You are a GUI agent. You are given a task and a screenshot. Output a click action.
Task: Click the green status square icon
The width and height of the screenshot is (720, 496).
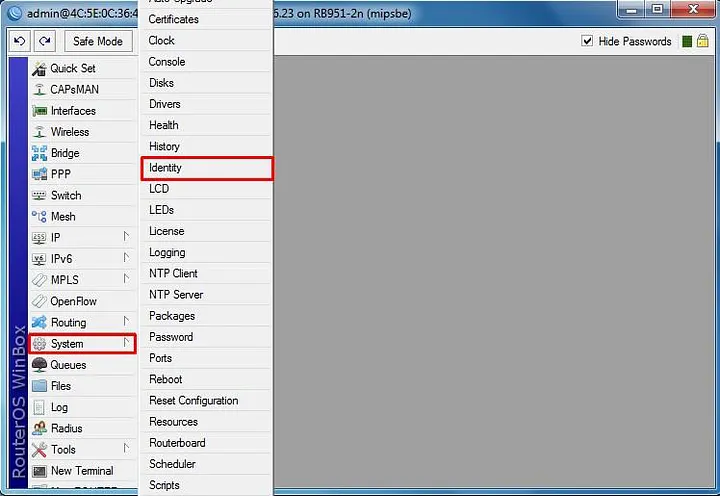coord(687,41)
